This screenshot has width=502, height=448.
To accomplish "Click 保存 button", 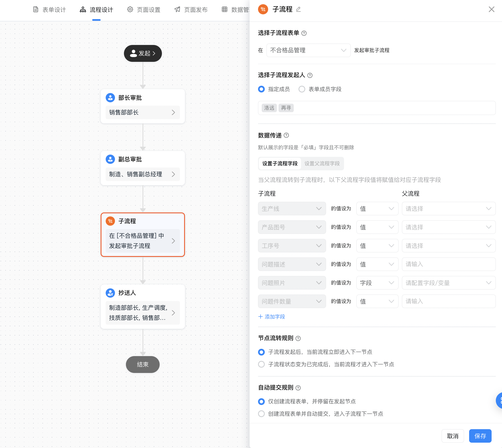I will [x=480, y=436].
